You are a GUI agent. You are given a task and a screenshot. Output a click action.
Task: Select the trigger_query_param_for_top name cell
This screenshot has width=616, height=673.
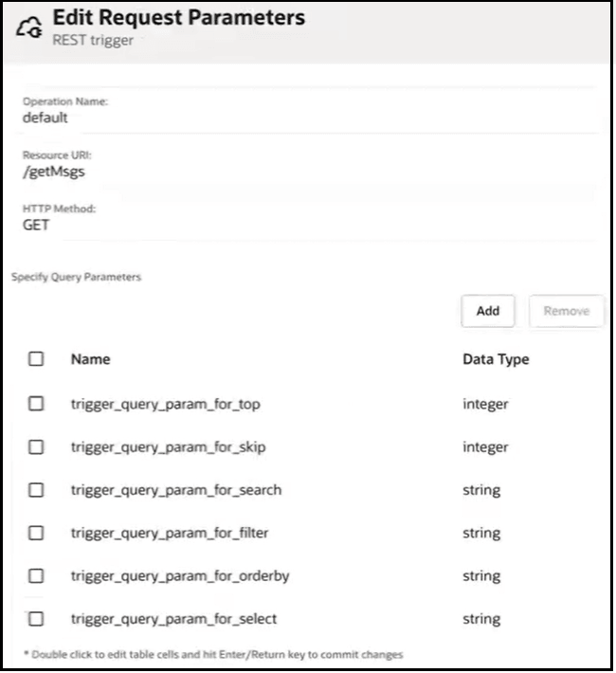166,405
